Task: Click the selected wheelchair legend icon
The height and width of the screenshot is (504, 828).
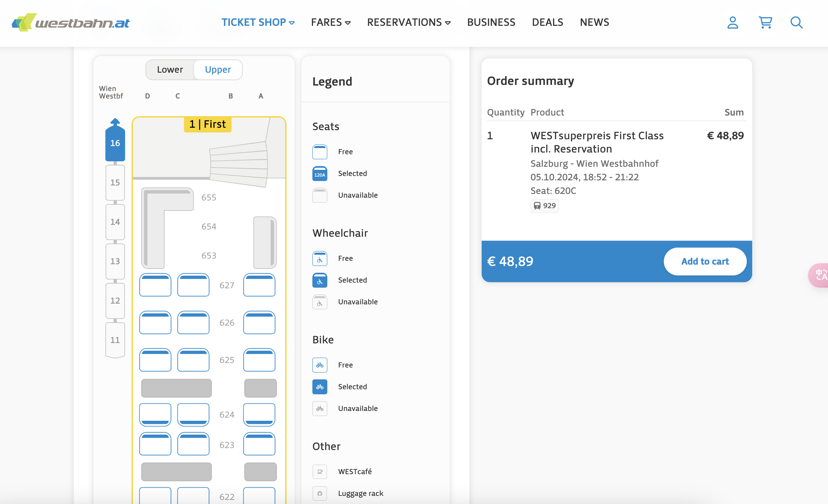Action: 320,280
